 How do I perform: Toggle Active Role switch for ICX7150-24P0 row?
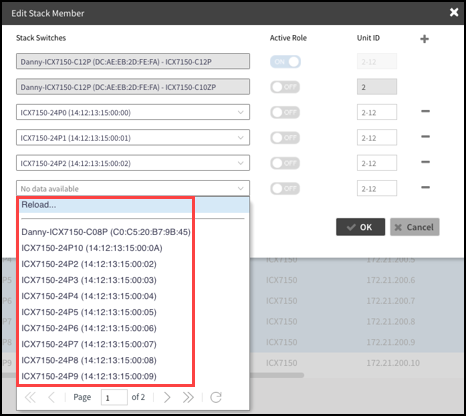pos(285,112)
